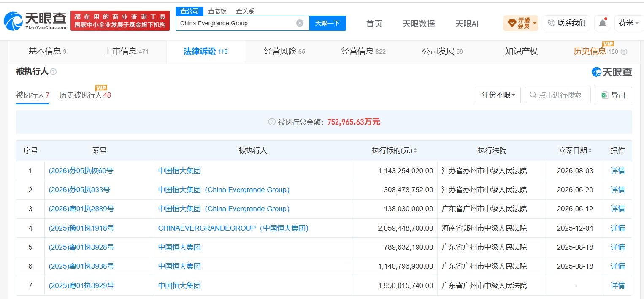Go to 天眼AI in top navigation
Viewport: 644px width, 299px height.
click(467, 24)
